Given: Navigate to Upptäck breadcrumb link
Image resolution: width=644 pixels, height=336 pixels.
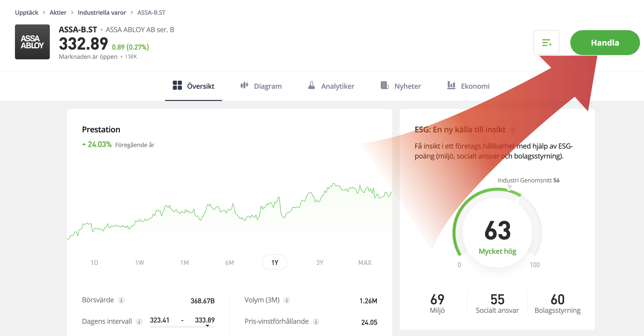Looking at the screenshot, I should 26,12.
